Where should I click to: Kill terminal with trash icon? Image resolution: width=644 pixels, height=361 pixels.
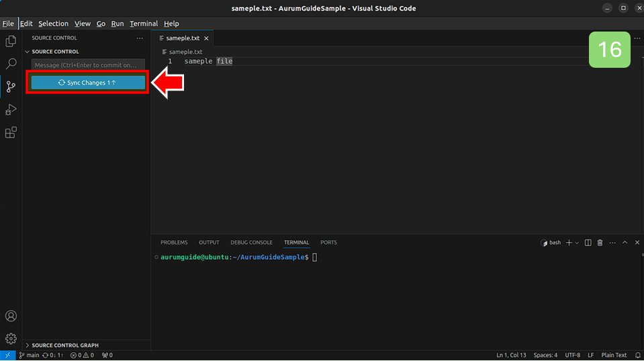[x=600, y=243]
